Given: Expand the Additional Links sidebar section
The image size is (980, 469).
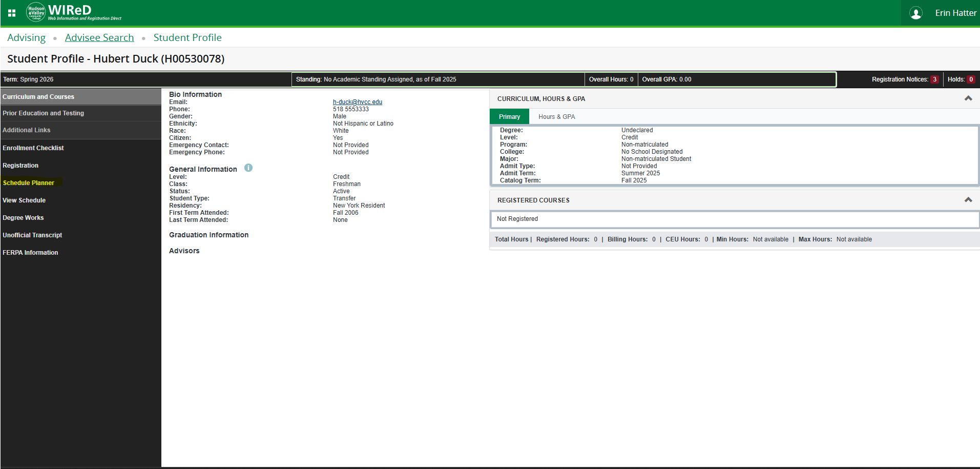Looking at the screenshot, I should tap(27, 130).
